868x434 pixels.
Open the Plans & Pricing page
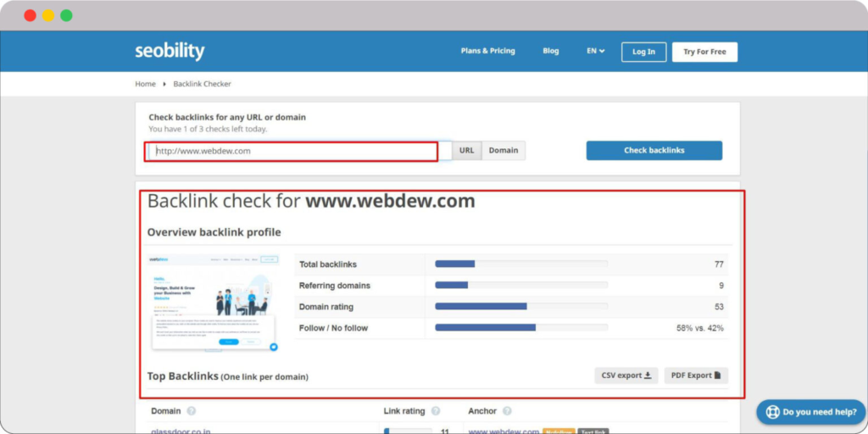point(487,51)
